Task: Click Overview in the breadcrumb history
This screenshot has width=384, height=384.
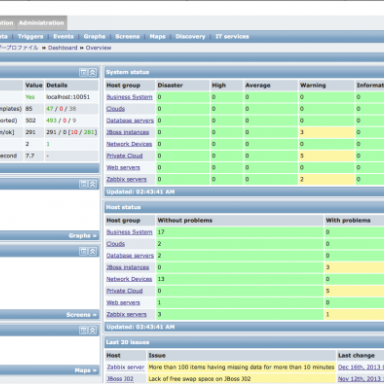Action: 98,48
